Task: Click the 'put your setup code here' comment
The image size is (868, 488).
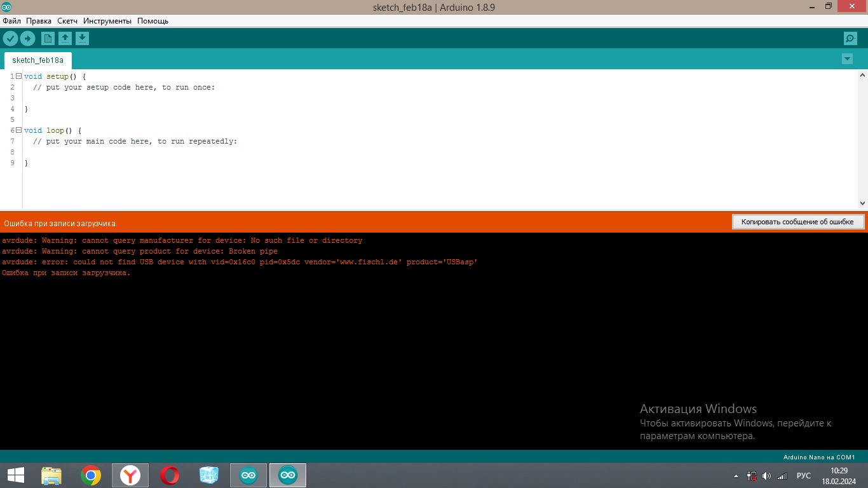Action: click(124, 88)
